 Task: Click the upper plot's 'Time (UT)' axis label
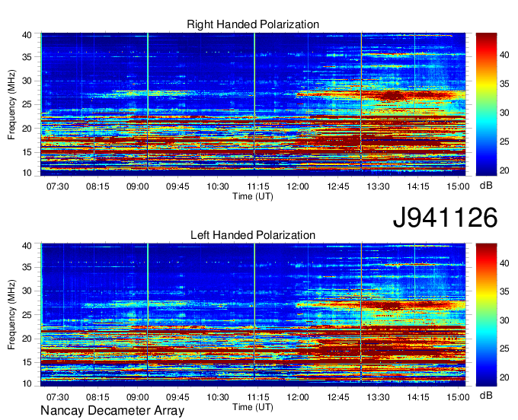(x=253, y=196)
